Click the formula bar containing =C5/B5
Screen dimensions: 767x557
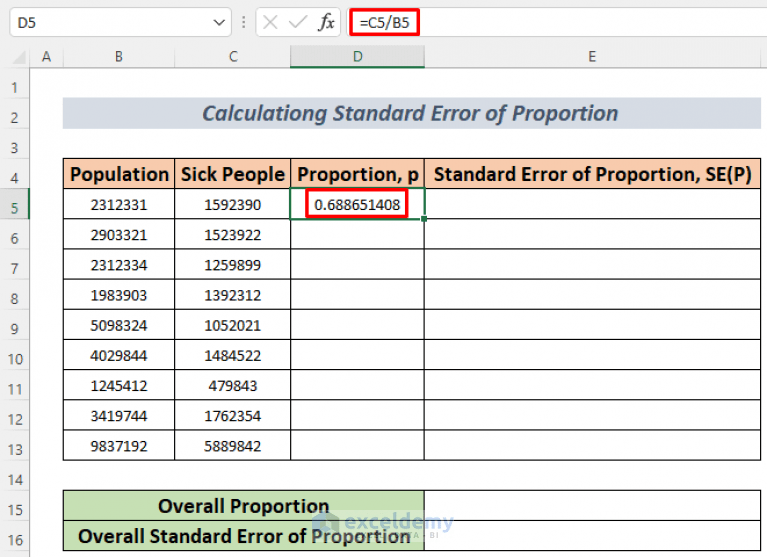(557, 22)
